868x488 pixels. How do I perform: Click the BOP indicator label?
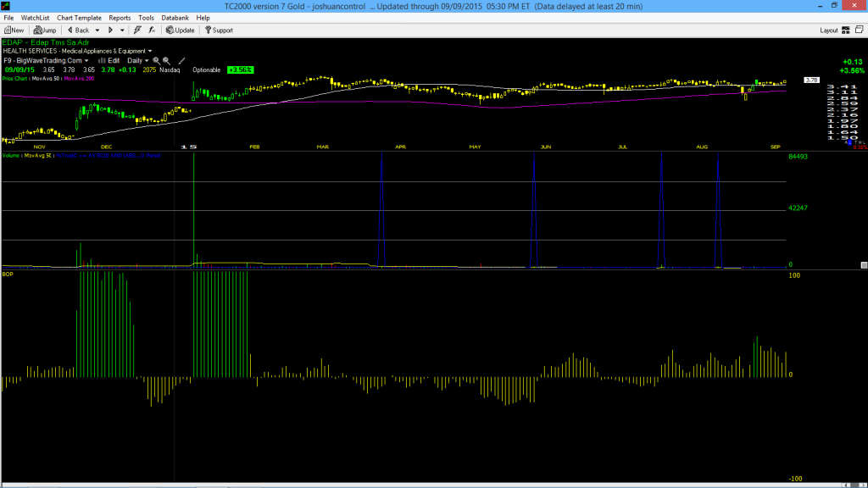pos(8,274)
